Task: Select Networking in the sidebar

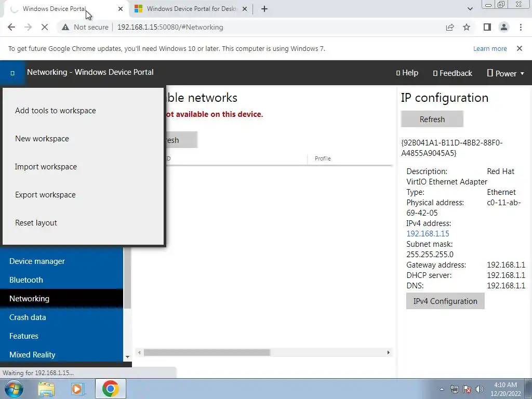Action: (61, 299)
